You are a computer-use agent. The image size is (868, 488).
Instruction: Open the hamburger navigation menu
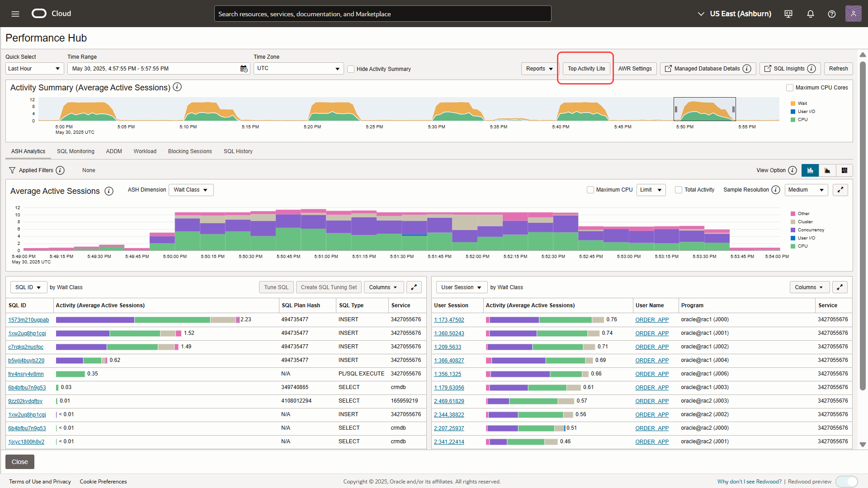pos(15,14)
